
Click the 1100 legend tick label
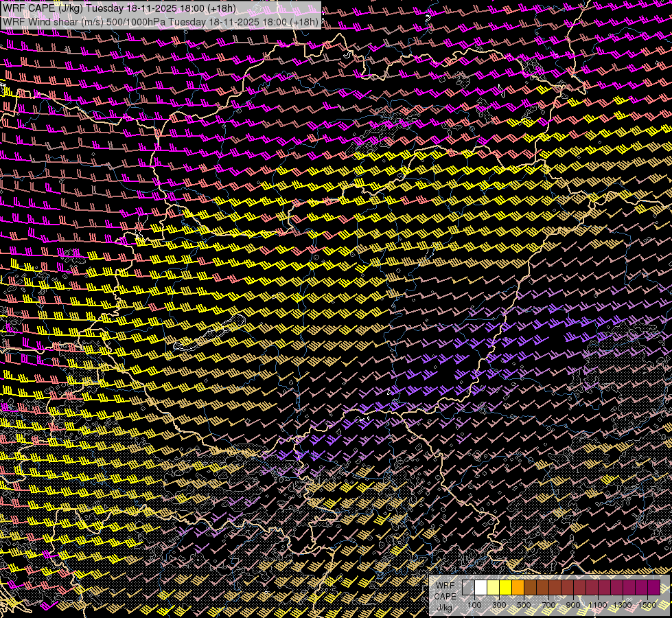(597, 605)
